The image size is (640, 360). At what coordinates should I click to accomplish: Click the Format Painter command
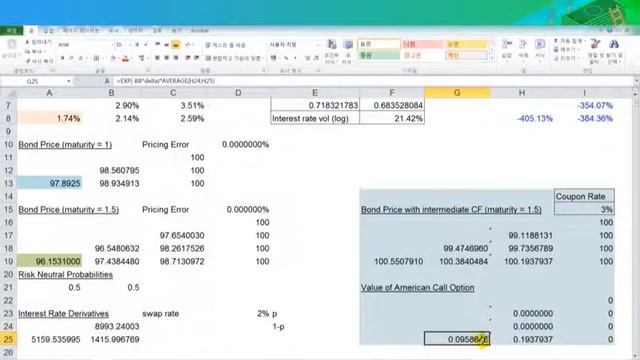[39, 61]
